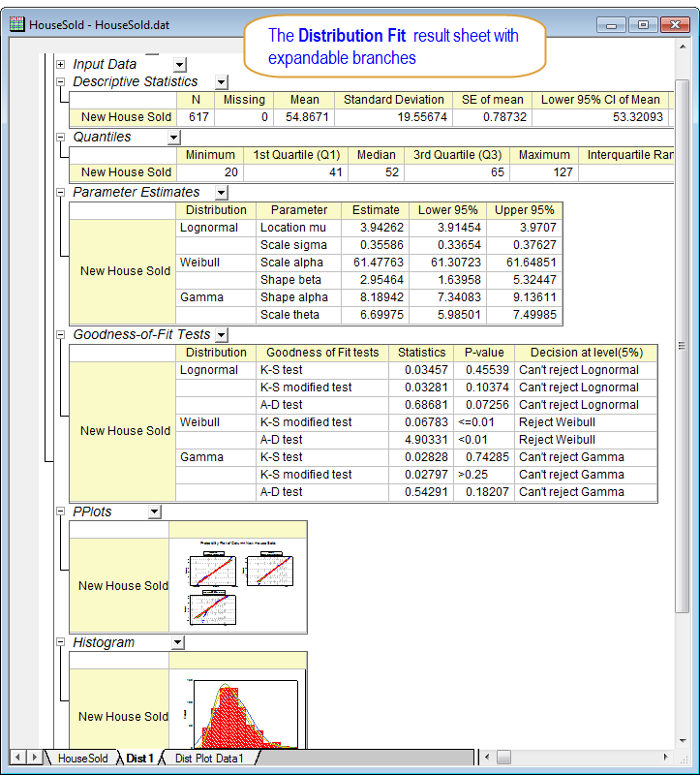
Task: Expand the Input Data branch
Action: (60, 64)
